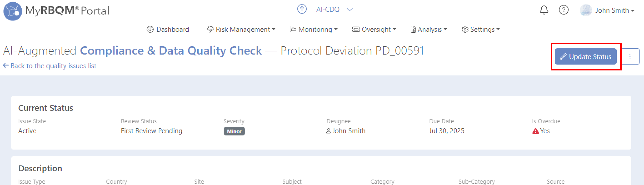The height and width of the screenshot is (185, 644).
Task: Open the Analysis menu caret
Action: tap(445, 30)
